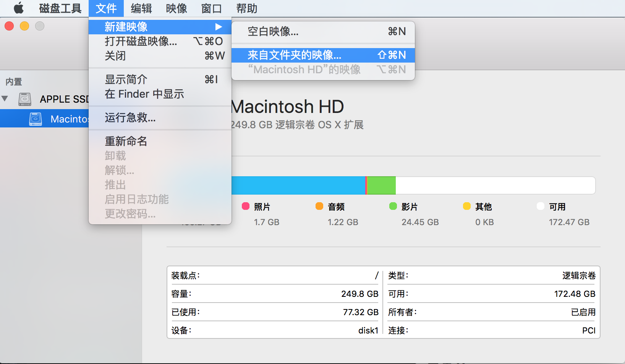The image size is (625, 364).
Task: Click the 其他 legend label
Action: (x=484, y=207)
